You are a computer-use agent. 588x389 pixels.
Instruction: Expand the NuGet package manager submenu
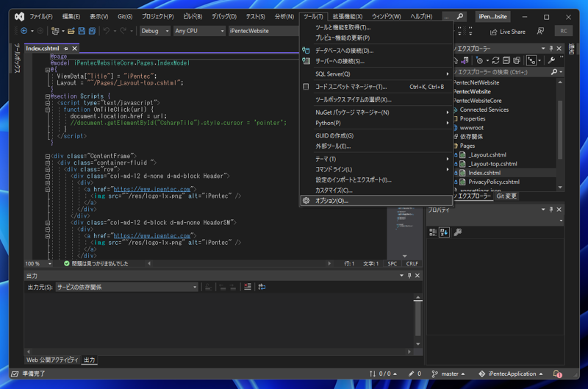[x=376, y=113]
